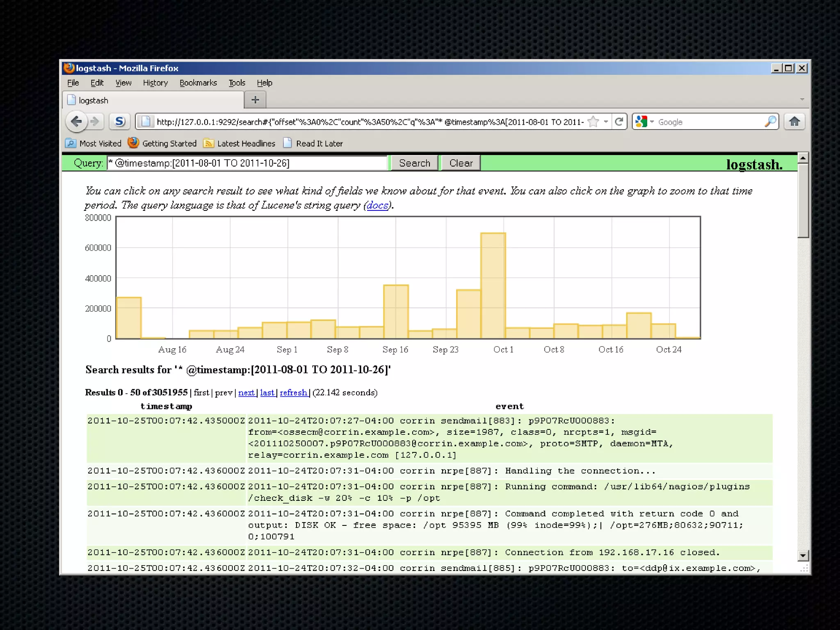This screenshot has width=840, height=630.
Task: Click the browser Back arrow button
Action: [x=76, y=121]
